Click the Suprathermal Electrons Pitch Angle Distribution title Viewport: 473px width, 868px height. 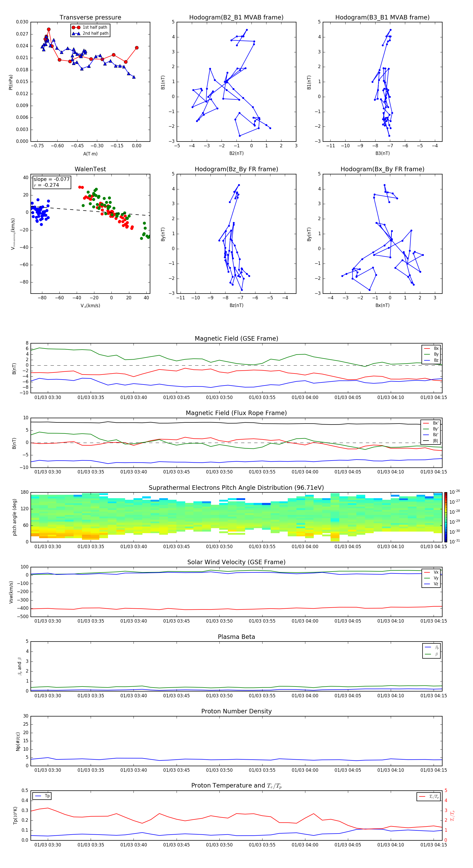pyautogui.click(x=236, y=488)
